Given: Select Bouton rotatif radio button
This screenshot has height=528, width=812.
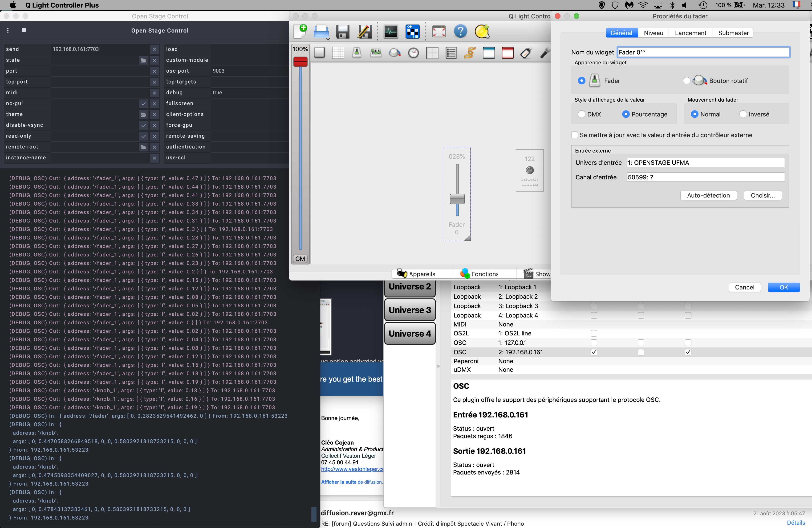Looking at the screenshot, I should click(687, 81).
